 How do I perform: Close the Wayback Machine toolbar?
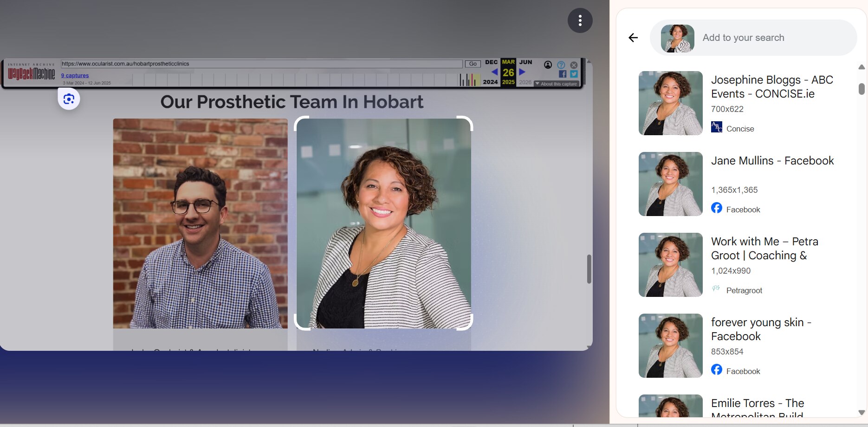[574, 65]
